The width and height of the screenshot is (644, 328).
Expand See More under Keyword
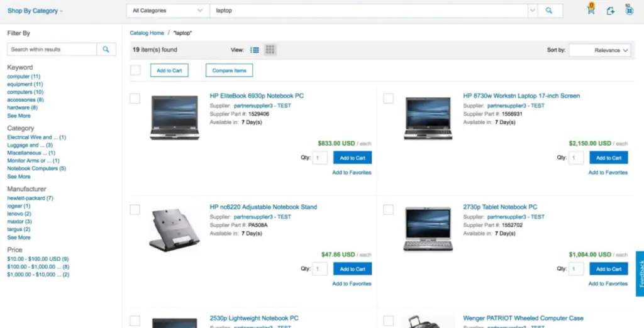pos(19,116)
